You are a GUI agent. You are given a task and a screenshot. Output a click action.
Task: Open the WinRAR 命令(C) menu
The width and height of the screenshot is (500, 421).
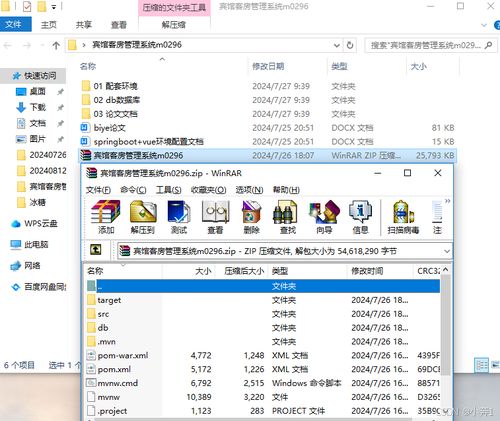tap(133, 190)
